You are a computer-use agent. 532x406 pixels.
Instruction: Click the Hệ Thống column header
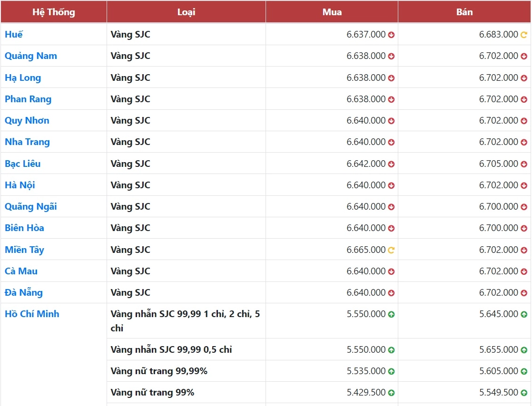click(54, 12)
